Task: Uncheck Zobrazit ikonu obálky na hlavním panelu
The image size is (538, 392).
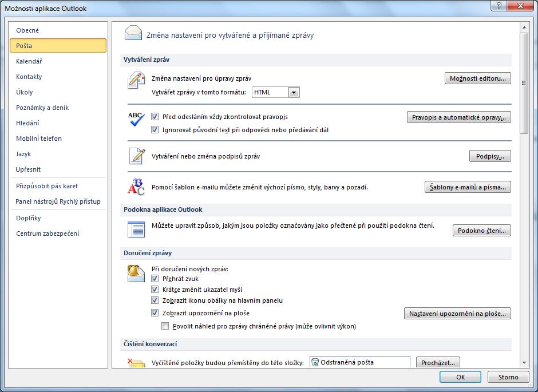Action: pos(155,300)
